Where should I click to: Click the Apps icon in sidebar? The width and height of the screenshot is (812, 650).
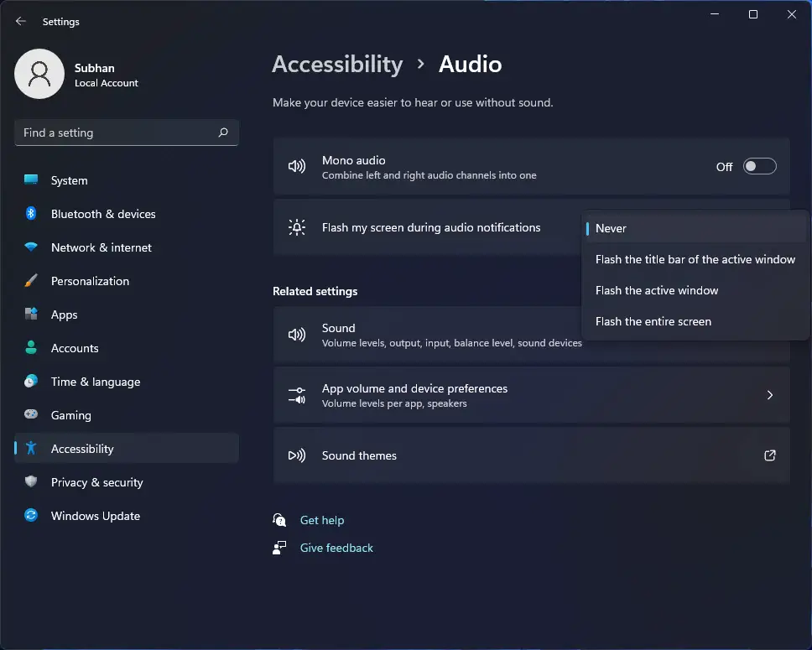tap(31, 314)
